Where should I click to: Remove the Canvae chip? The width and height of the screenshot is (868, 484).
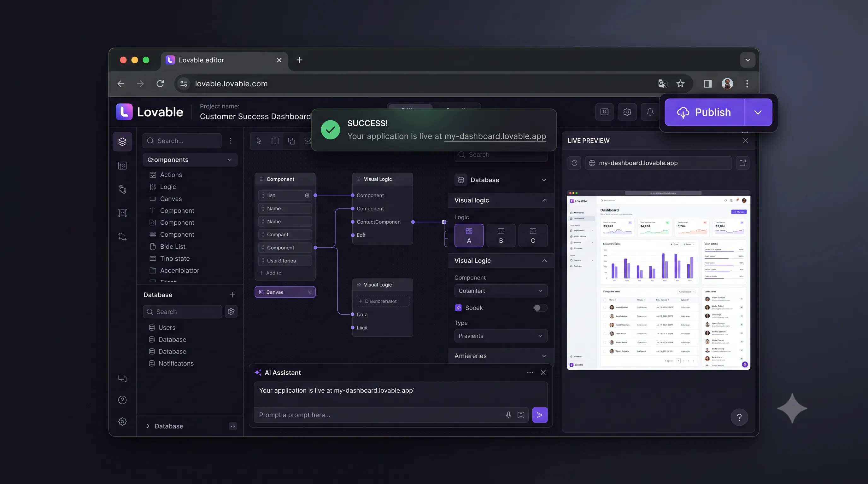pyautogui.click(x=309, y=292)
